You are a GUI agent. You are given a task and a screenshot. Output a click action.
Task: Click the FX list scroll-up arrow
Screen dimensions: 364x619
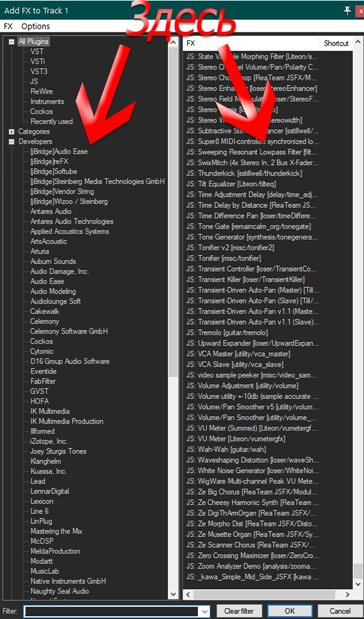pyautogui.click(x=358, y=42)
